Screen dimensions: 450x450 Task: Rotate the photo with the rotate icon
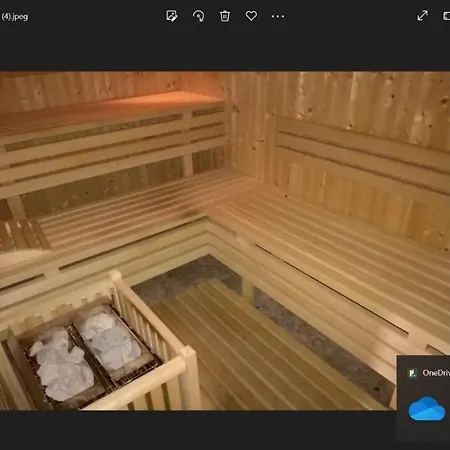[198, 16]
